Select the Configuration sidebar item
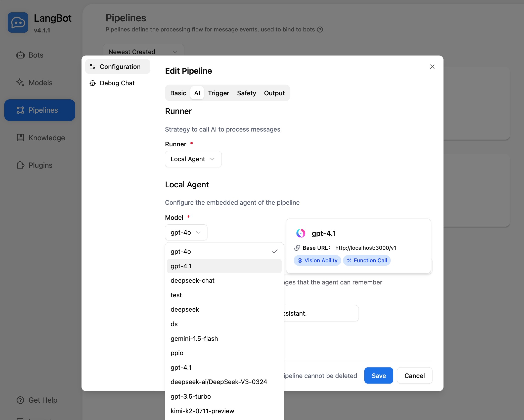The height and width of the screenshot is (420, 524). [x=118, y=67]
